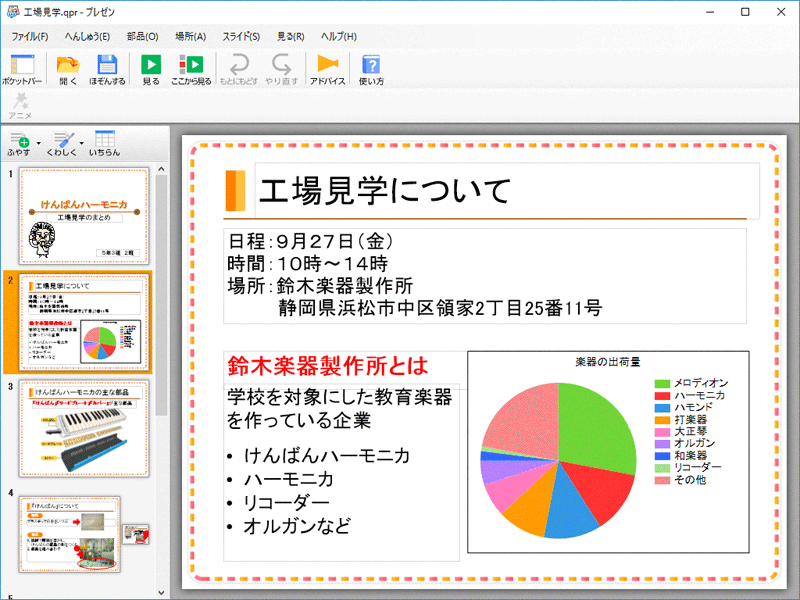Click the red ハーモニカ legend swatch
Image resolution: width=800 pixels, height=600 pixels.
pyautogui.click(x=662, y=395)
